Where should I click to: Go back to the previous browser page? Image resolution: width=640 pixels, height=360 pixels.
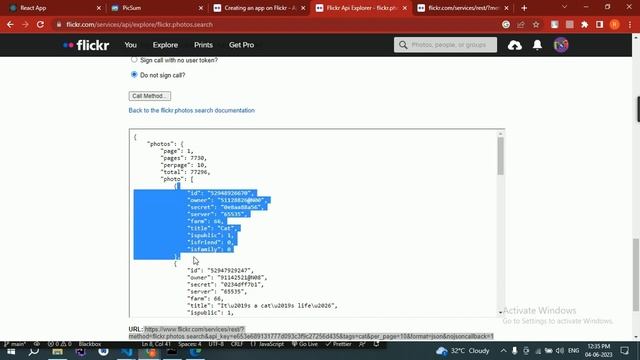coord(10,24)
